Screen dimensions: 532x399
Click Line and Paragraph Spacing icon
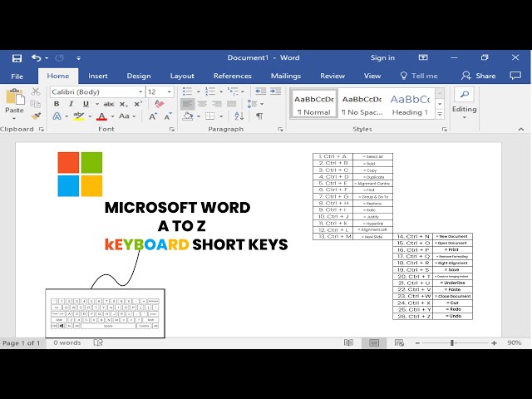tap(252, 104)
